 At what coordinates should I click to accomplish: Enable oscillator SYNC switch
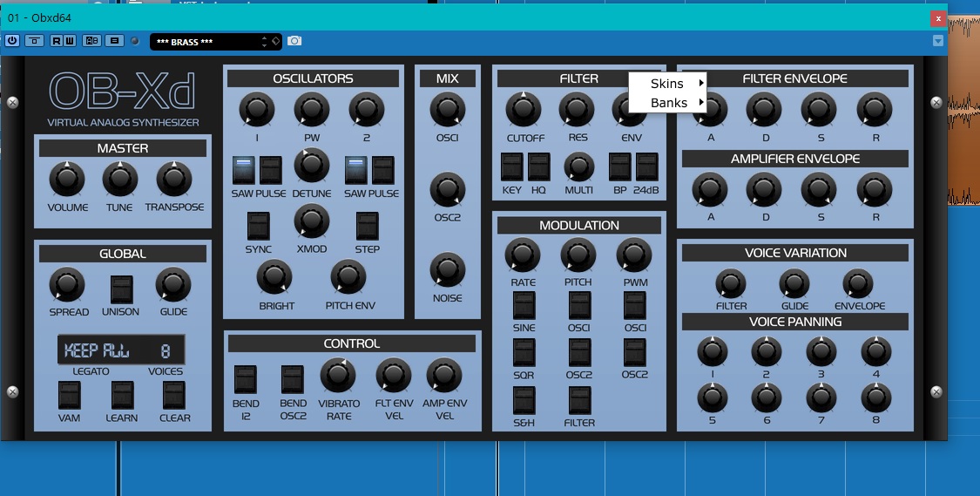click(x=258, y=226)
